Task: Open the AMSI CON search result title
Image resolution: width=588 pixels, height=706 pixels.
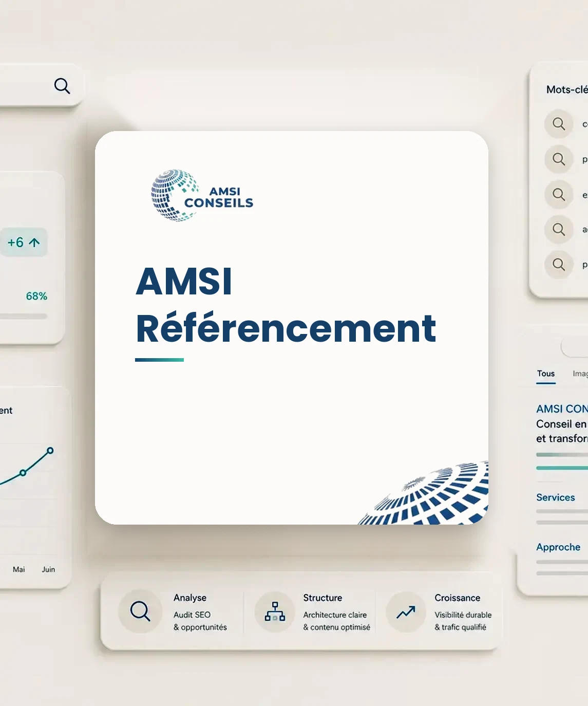Action: [562, 409]
